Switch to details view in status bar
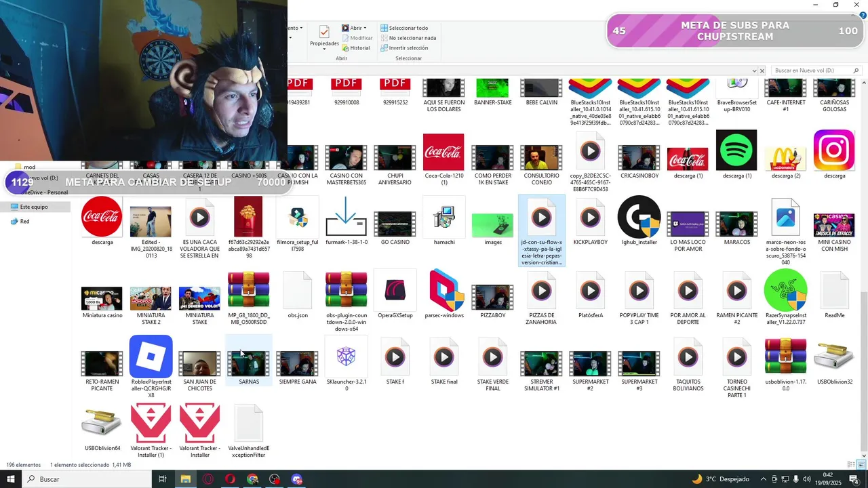Screen dimensions: 868x488 coord(851,464)
